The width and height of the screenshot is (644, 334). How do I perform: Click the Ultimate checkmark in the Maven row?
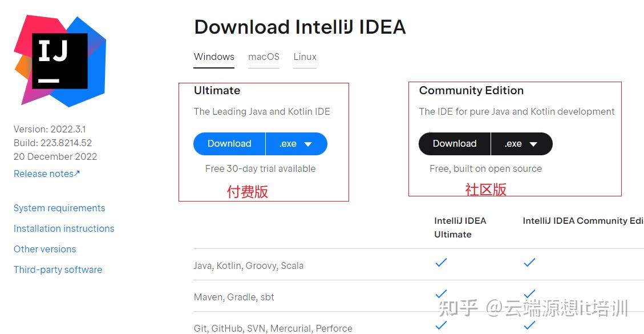tap(440, 294)
